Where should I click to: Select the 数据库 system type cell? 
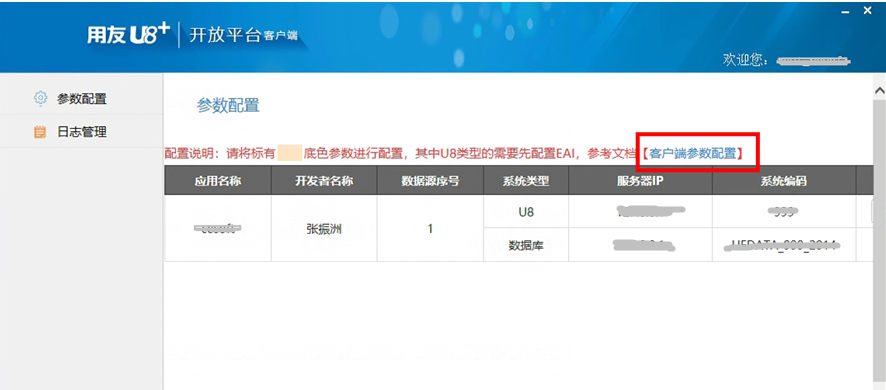pyautogui.click(x=526, y=245)
